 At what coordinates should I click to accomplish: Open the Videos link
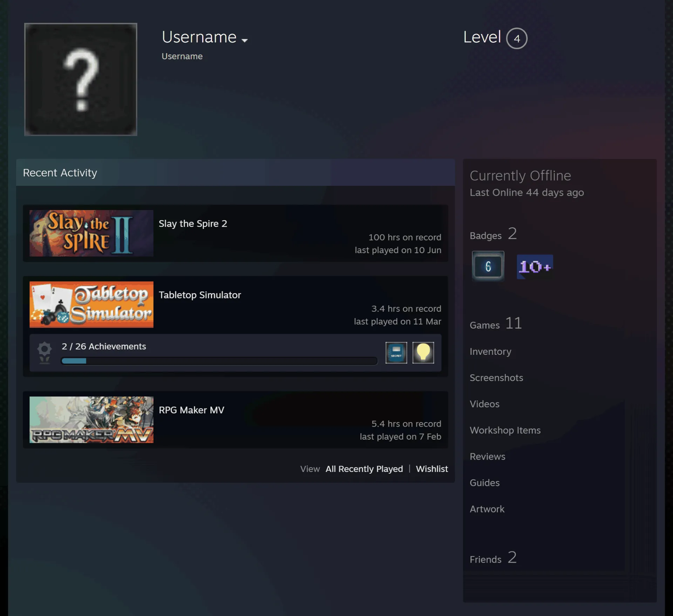click(484, 404)
